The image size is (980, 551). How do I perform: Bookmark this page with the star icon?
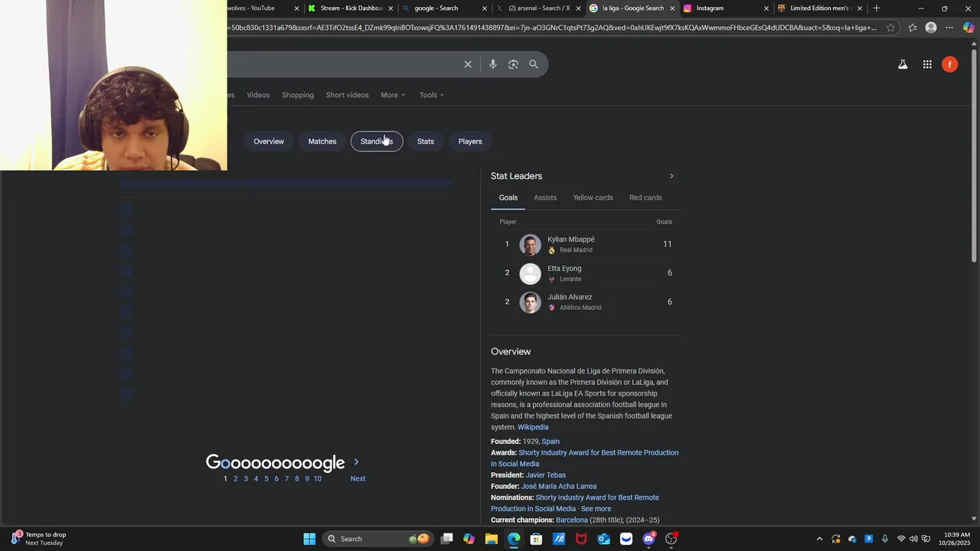click(890, 28)
